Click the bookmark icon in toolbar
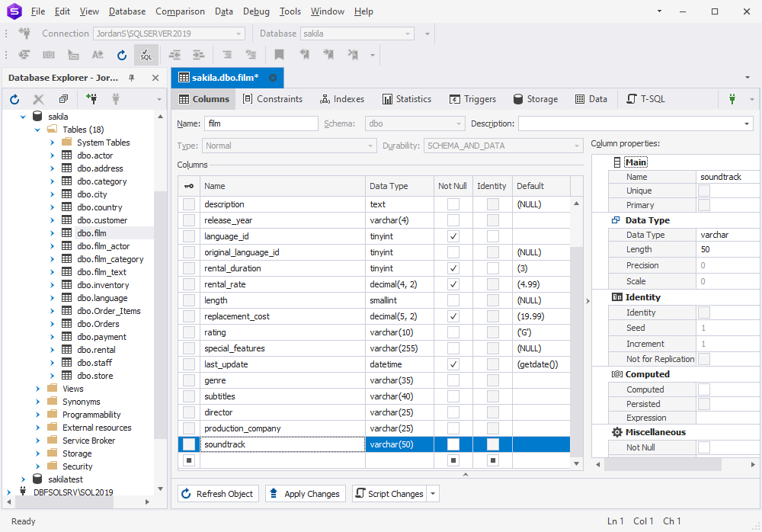 [280, 55]
